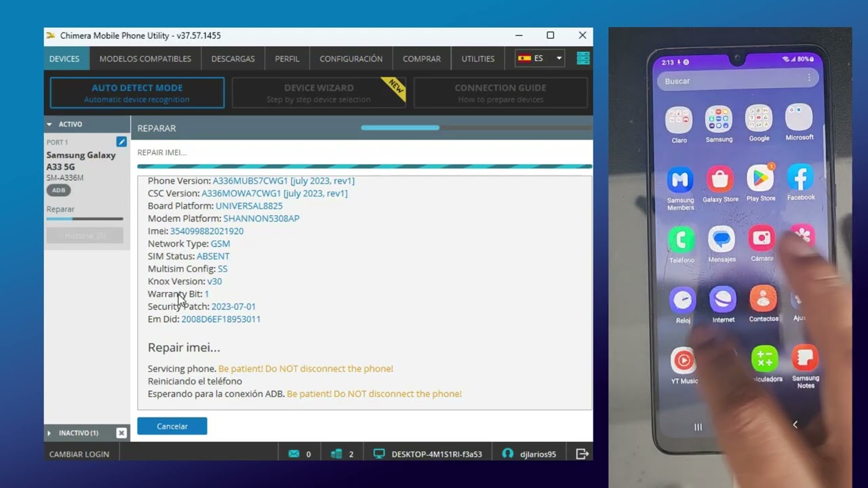Image resolution: width=868 pixels, height=488 pixels.
Task: Click Security Patch 2023-07-01 value
Action: (x=233, y=306)
